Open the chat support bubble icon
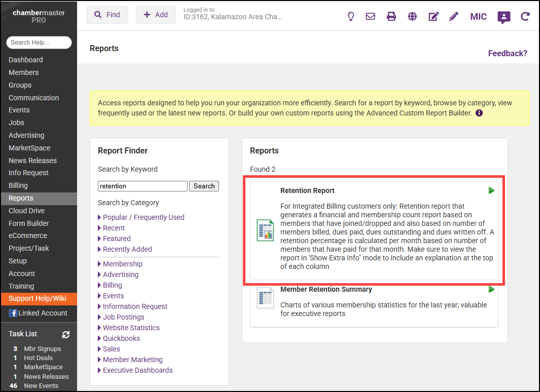This screenshot has width=540, height=392. pos(503,17)
